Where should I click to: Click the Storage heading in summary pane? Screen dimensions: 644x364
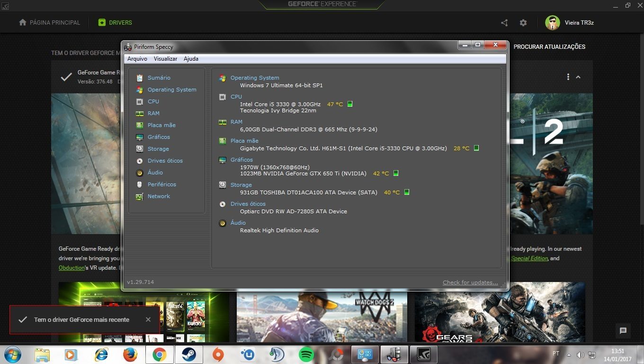(x=241, y=185)
